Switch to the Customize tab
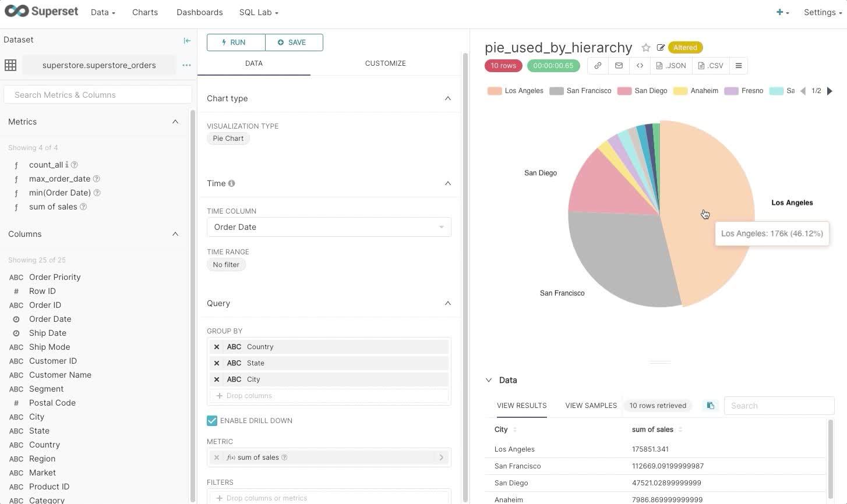This screenshot has height=504, width=847. click(385, 63)
